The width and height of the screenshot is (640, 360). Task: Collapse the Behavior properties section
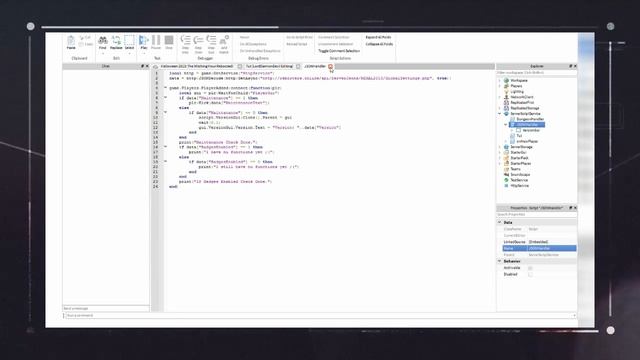click(x=500, y=261)
